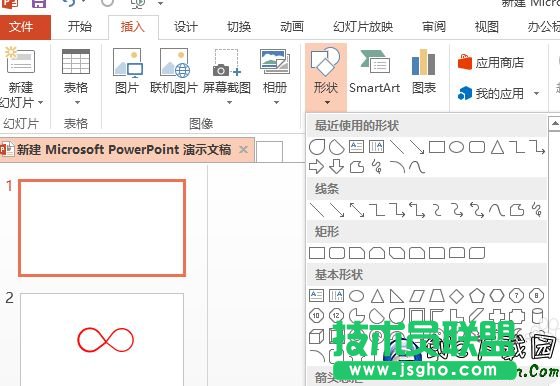Open the 文件 (File) tab

pos(24,27)
